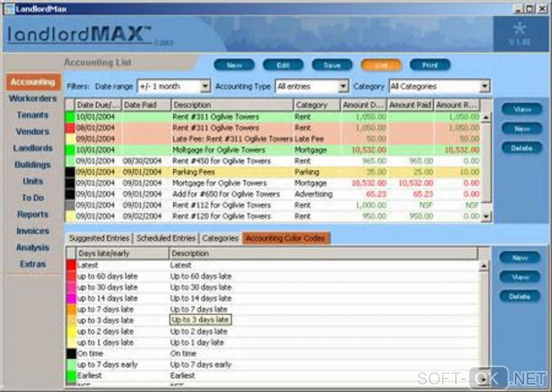Select Rent #450 for Ogilvie Towers row

click(273, 161)
